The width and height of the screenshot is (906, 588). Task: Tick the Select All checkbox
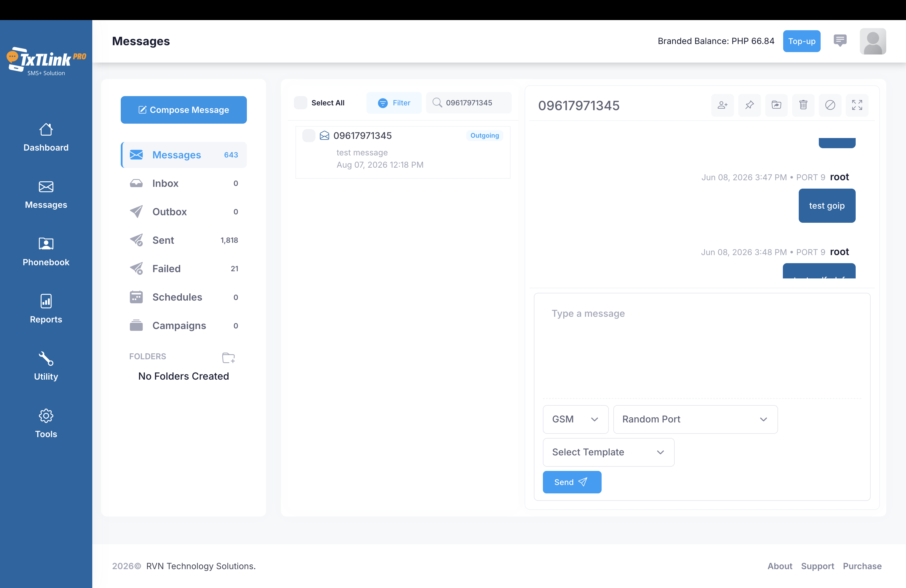tap(300, 103)
